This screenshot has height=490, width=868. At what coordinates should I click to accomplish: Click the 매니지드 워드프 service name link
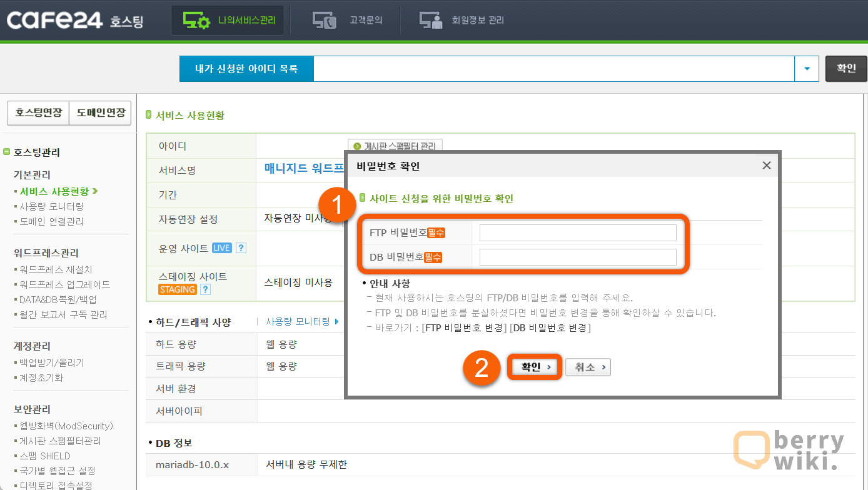click(x=305, y=168)
